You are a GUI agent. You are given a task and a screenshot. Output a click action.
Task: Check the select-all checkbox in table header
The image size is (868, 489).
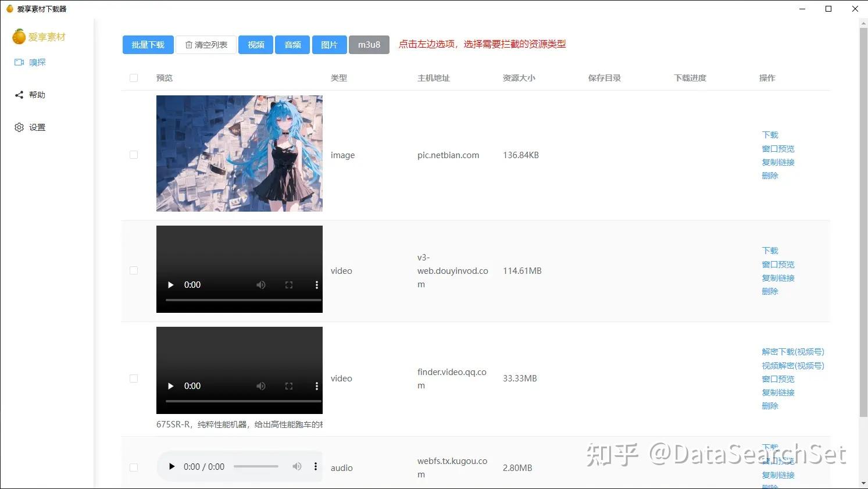[x=133, y=77]
